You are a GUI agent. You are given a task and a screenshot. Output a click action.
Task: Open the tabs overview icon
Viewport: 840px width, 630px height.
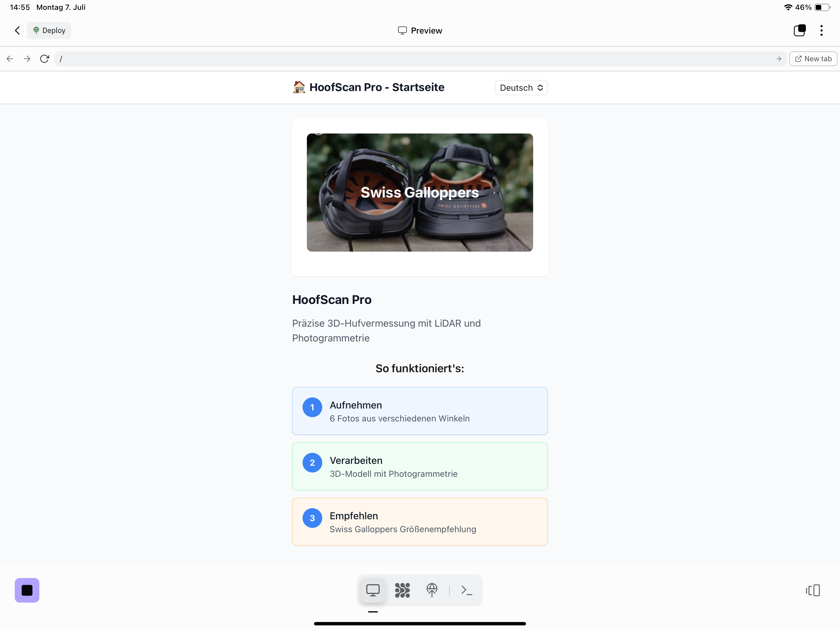pyautogui.click(x=799, y=30)
